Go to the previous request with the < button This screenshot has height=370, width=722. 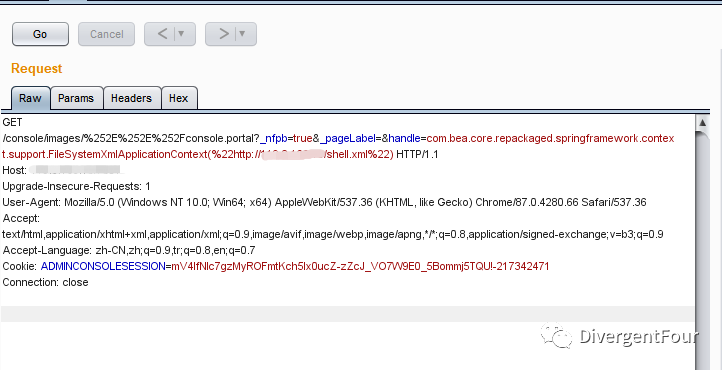click(163, 34)
